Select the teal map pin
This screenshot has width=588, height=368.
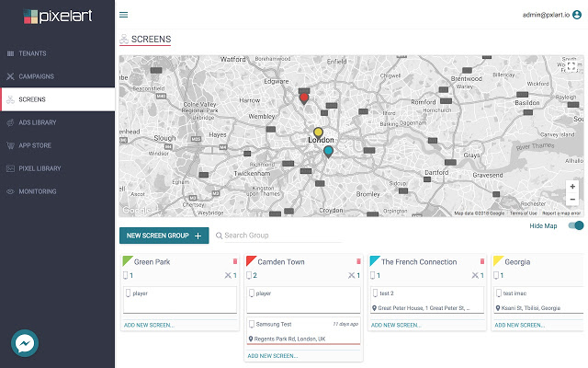click(x=328, y=152)
